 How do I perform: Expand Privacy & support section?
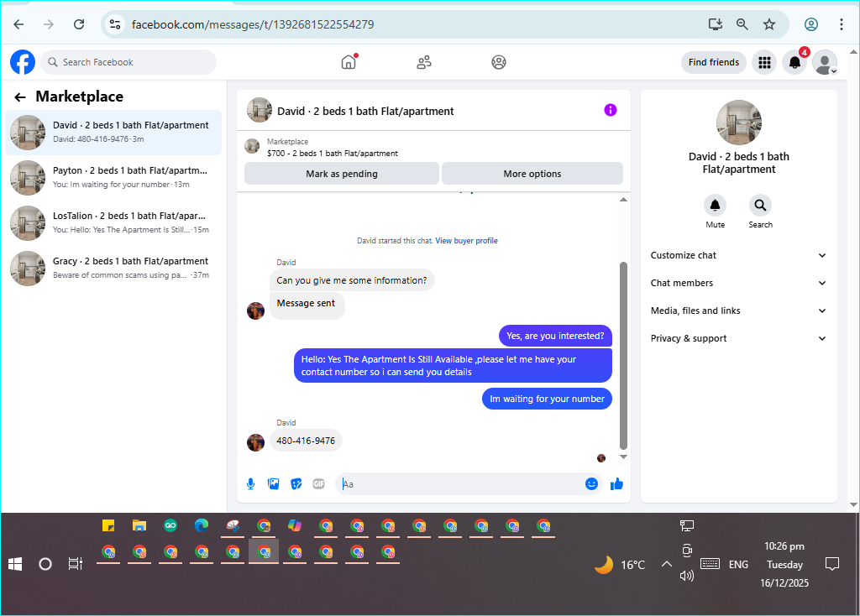[738, 338]
